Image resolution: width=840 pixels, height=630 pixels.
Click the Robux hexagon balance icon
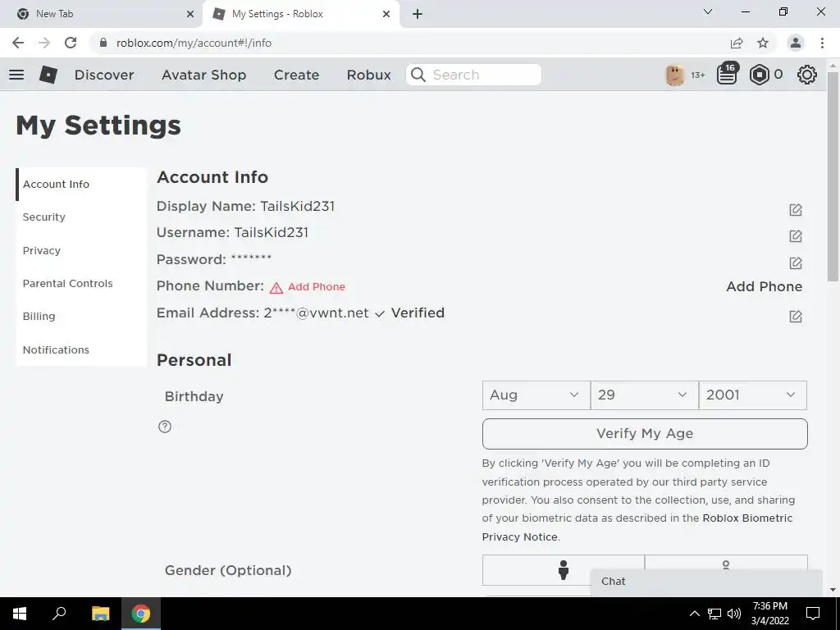point(759,75)
